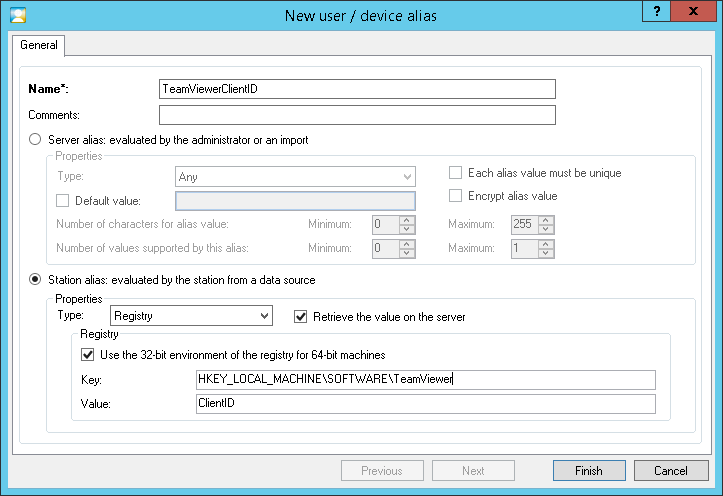Increase maximum characters value of 255

(x=545, y=220)
